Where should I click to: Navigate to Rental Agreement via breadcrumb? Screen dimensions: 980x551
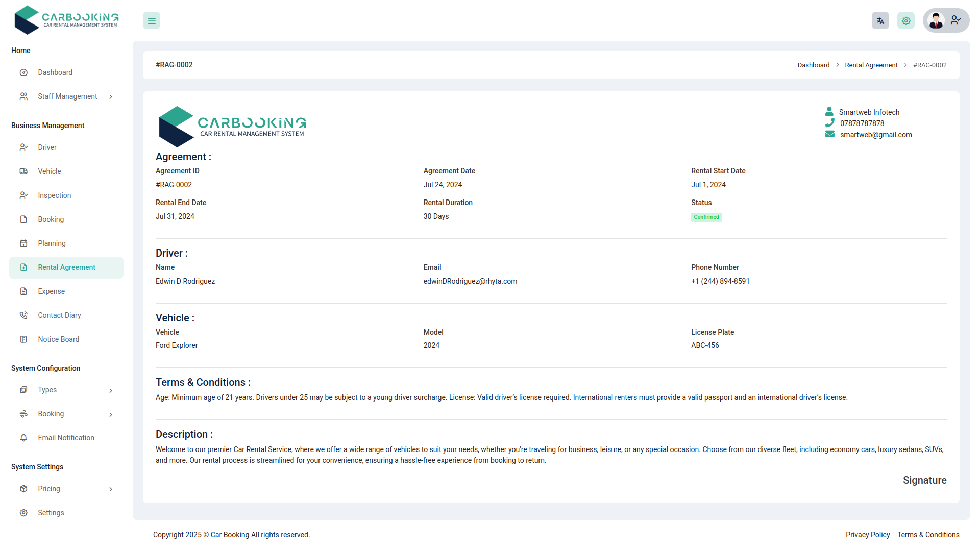(871, 65)
